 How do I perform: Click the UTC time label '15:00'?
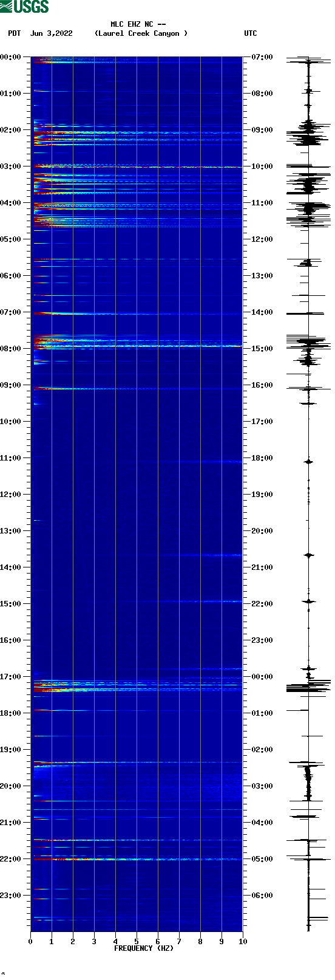click(262, 349)
